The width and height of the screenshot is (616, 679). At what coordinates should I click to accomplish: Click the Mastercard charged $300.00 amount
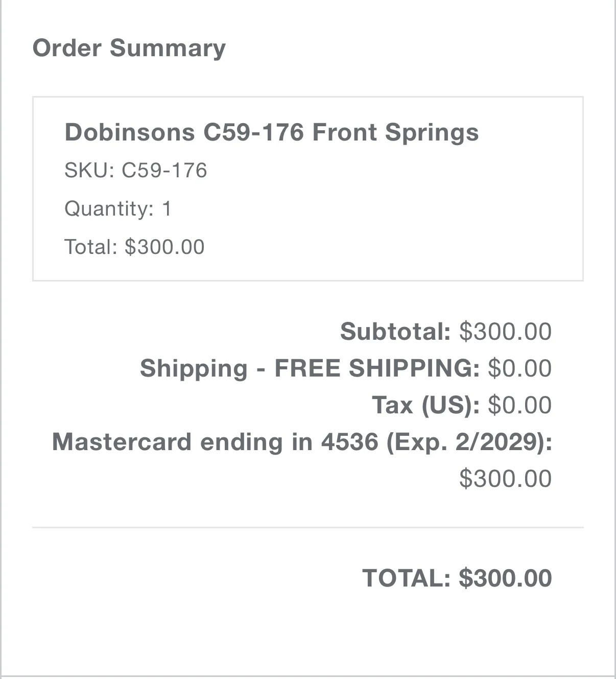(x=505, y=479)
